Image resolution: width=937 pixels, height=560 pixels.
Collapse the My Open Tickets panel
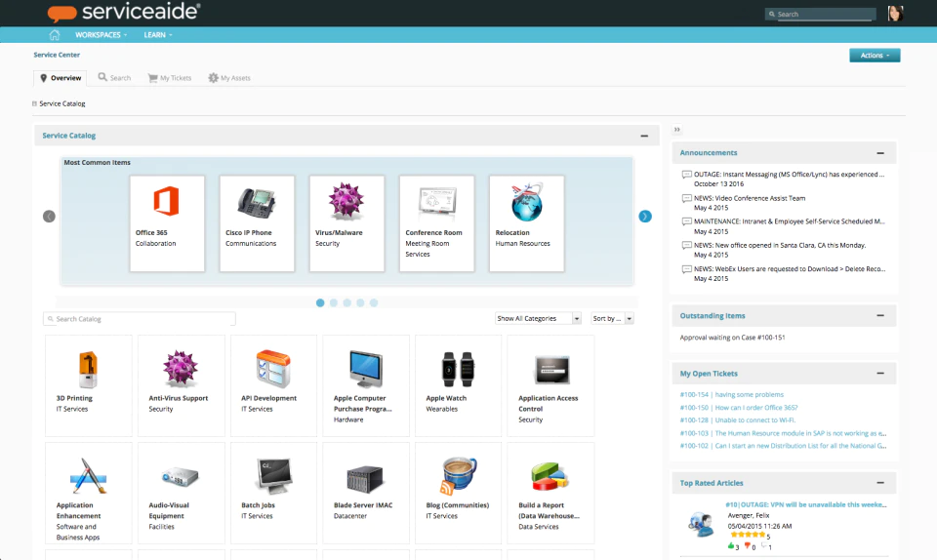point(880,374)
